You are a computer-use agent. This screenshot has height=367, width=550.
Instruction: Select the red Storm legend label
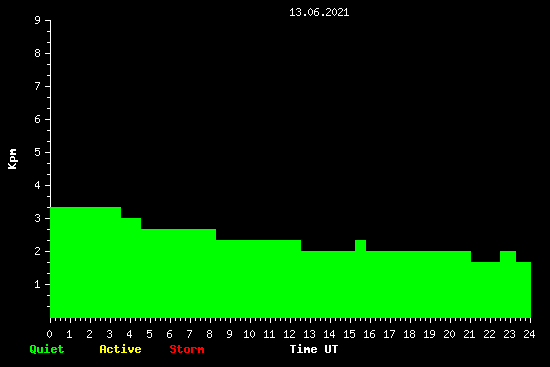(x=187, y=349)
